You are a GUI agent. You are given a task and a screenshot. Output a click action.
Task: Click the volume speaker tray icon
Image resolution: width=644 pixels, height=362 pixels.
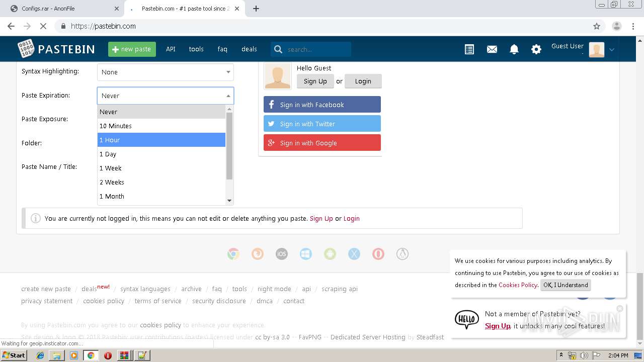(584, 355)
